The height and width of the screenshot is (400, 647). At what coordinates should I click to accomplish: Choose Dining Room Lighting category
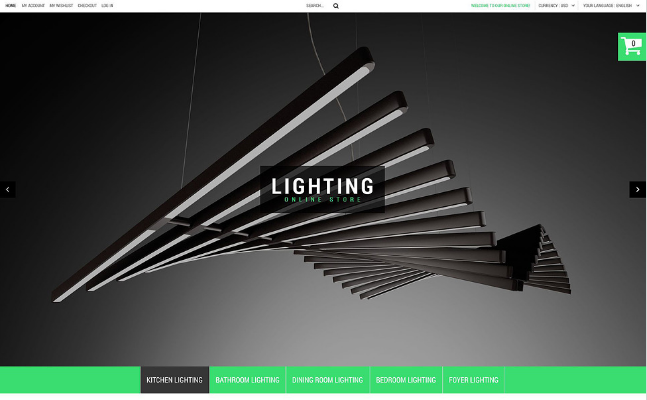click(x=328, y=380)
